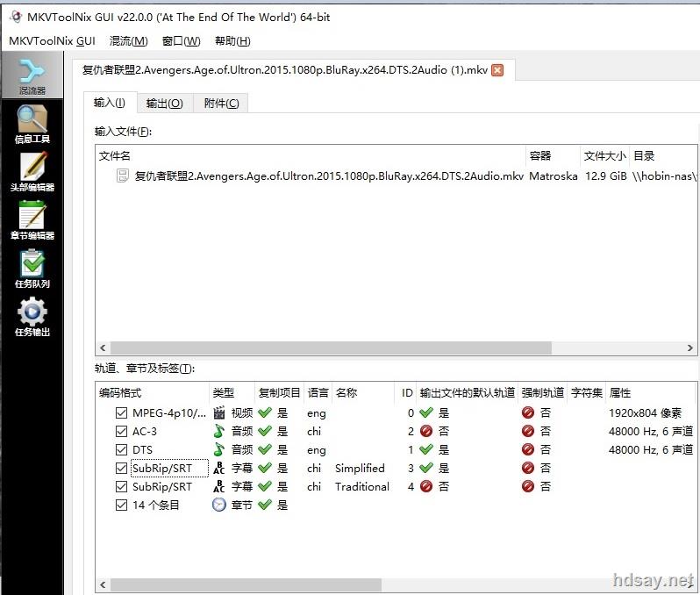Click the file icon of the input mkv file
Screen dimensions: 700x595
[x=122, y=176]
